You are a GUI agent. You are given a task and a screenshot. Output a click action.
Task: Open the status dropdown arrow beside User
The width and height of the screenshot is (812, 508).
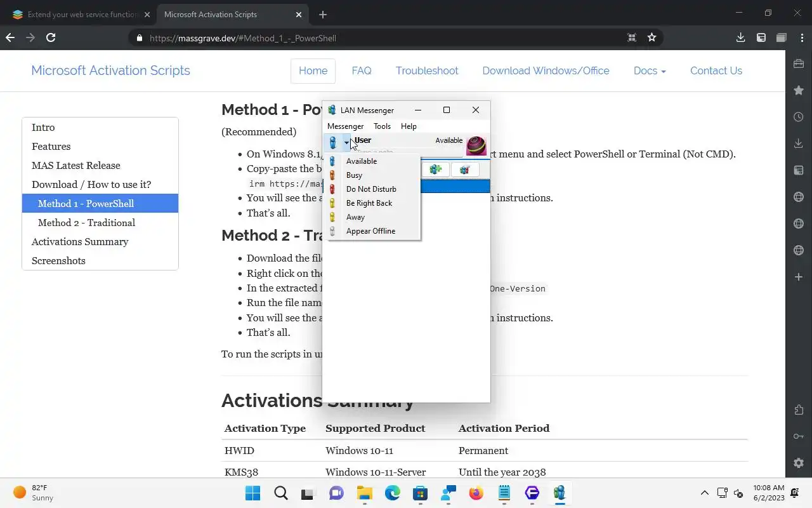pos(346,143)
